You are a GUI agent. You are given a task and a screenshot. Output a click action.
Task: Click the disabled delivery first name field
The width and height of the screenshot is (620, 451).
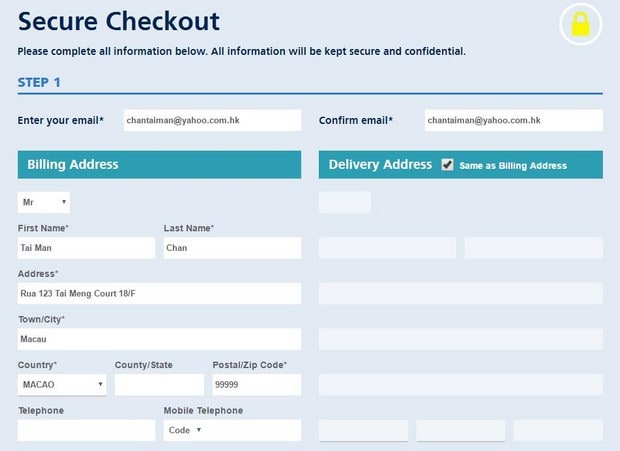[388, 248]
